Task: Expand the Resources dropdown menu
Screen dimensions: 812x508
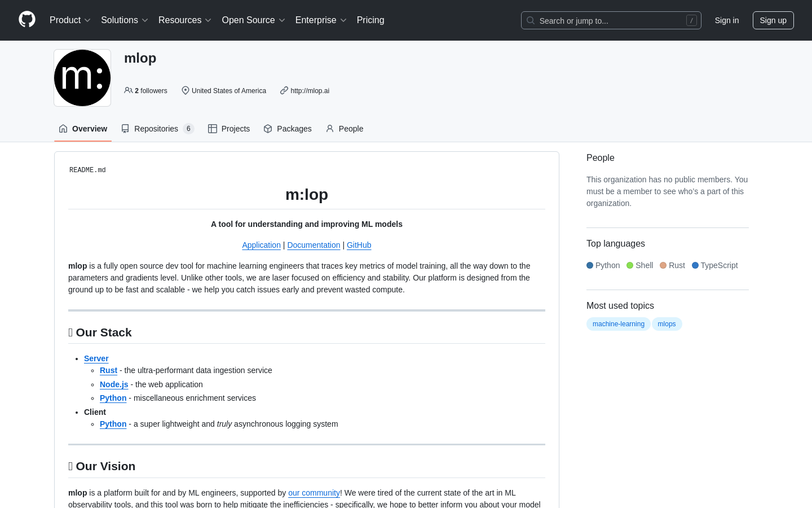Action: pyautogui.click(x=185, y=20)
